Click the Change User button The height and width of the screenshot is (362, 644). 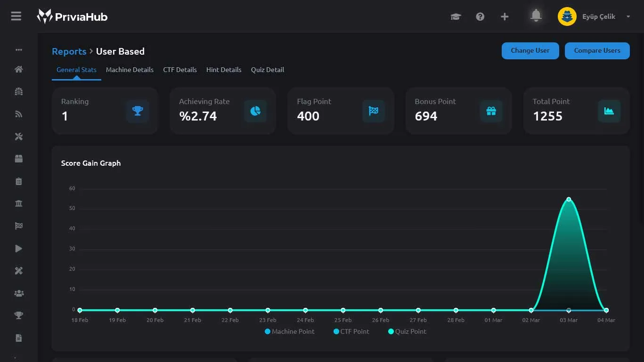pyautogui.click(x=530, y=51)
